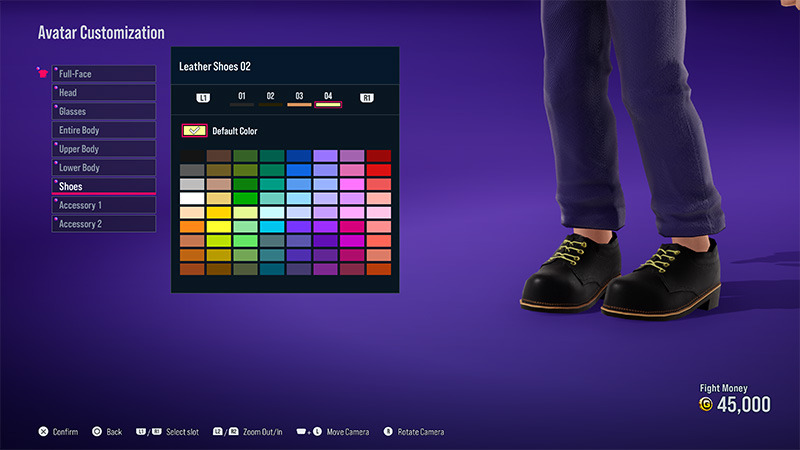Viewport: 800px width, 450px height.
Task: Select the Shoes category
Action: pyautogui.click(x=104, y=186)
